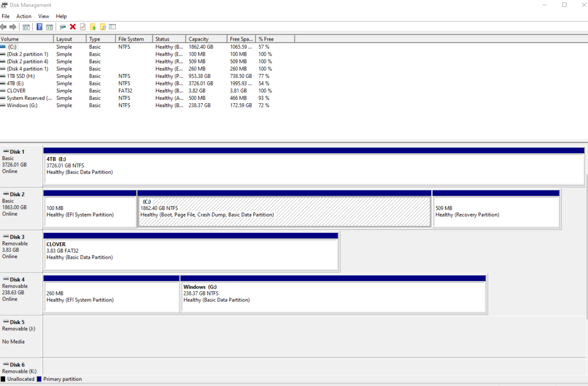Click the Disk 6 Removable (K:) label panel

coord(21,367)
